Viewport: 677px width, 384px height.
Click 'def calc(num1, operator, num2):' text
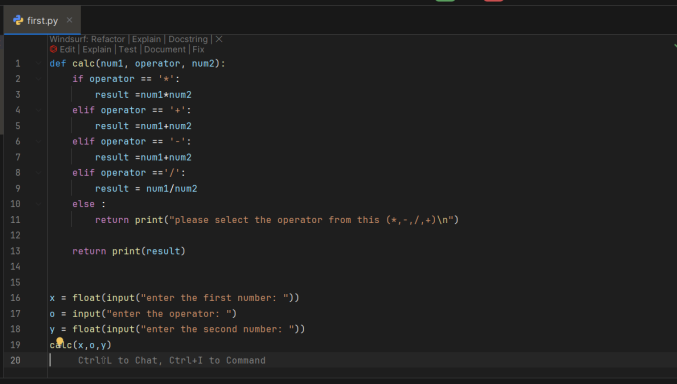137,63
